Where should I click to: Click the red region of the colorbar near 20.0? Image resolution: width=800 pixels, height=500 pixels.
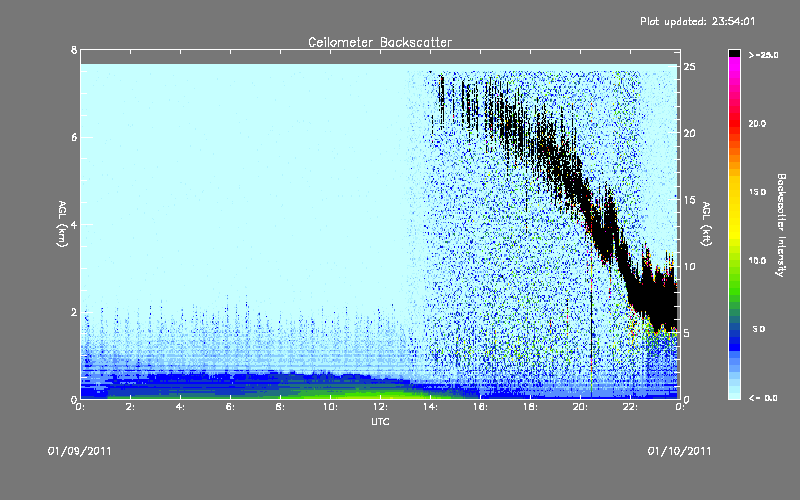pos(734,124)
